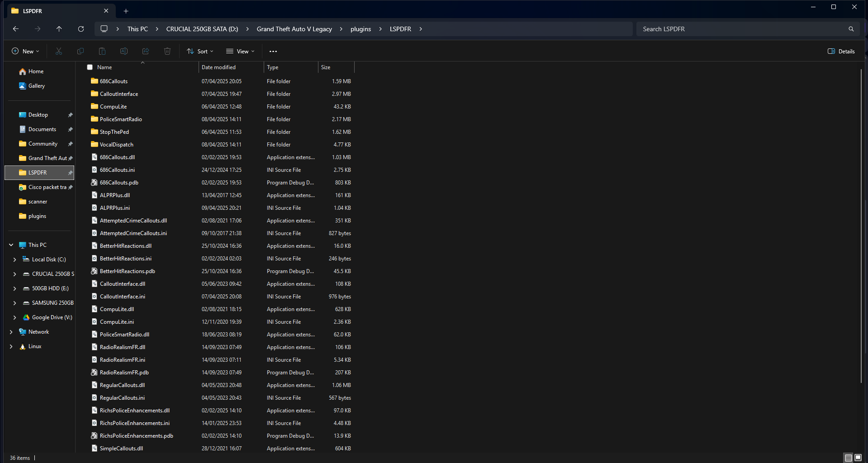The width and height of the screenshot is (868, 463).
Task: Click the Rename toolbar icon
Action: (x=124, y=51)
